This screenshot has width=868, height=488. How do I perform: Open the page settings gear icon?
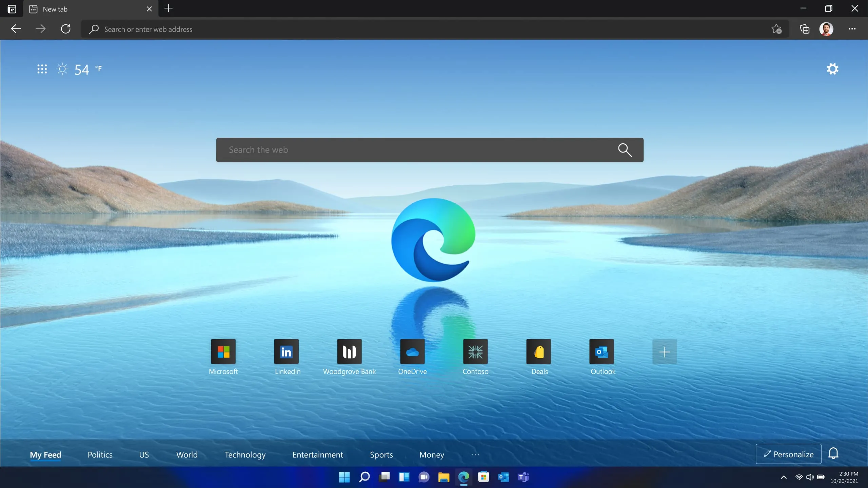pos(832,69)
